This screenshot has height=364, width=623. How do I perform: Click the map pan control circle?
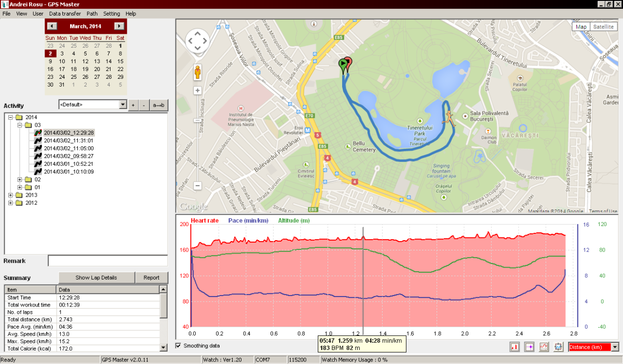pos(197,40)
